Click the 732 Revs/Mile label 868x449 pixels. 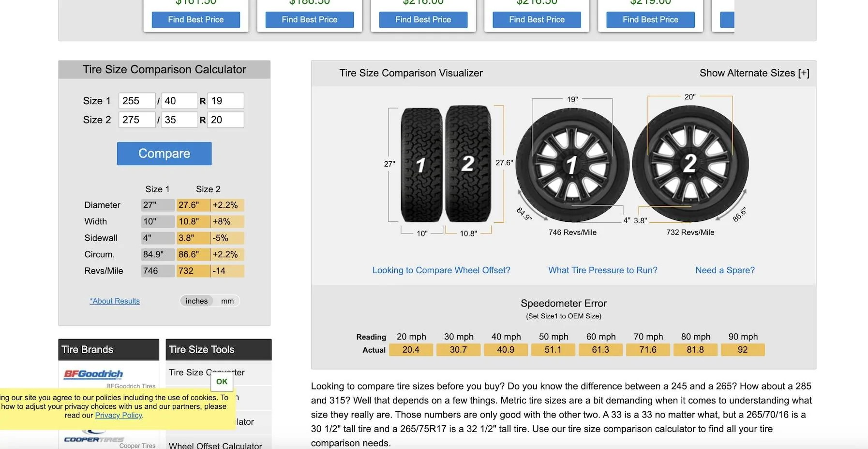[x=690, y=232]
